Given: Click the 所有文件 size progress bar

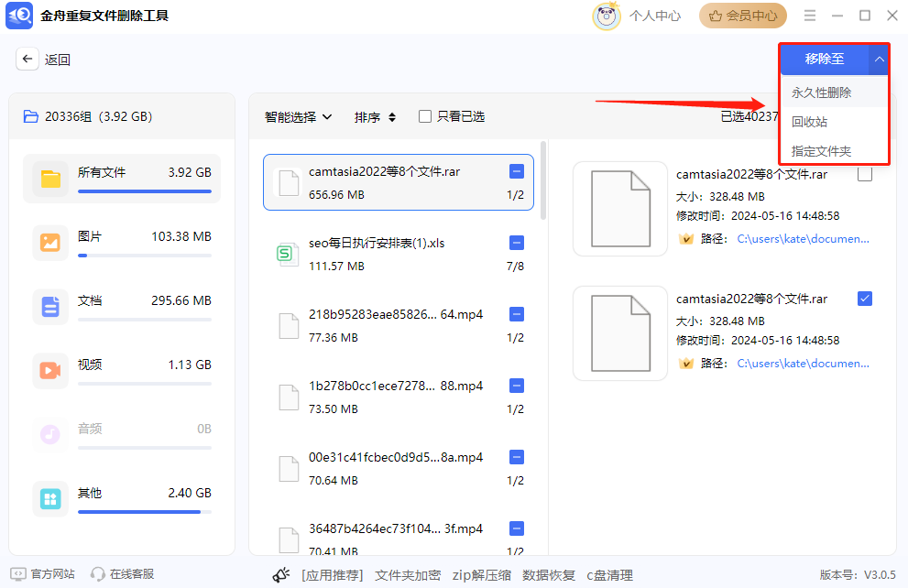Looking at the screenshot, I should 145,191.
